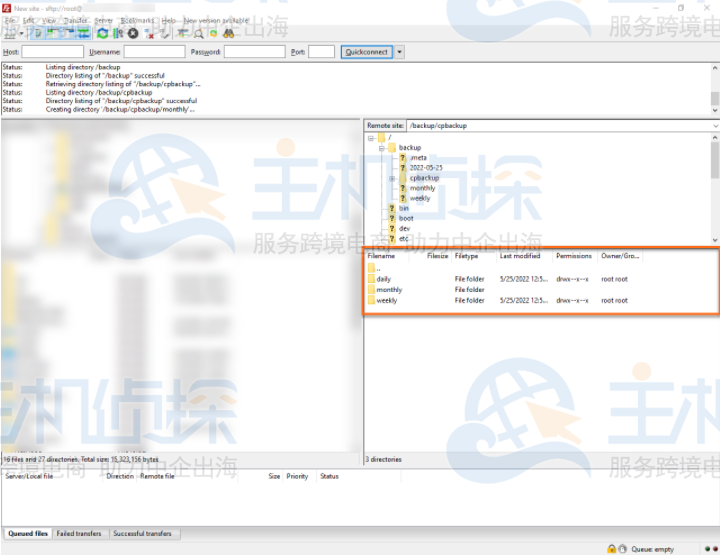Select cpbackup folder in remote tree
Image resolution: width=720 pixels, height=556 pixels.
tap(424, 178)
